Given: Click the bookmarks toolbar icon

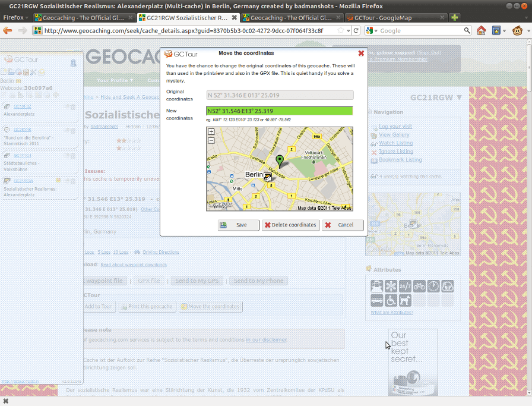Looking at the screenshot, I should 496,30.
